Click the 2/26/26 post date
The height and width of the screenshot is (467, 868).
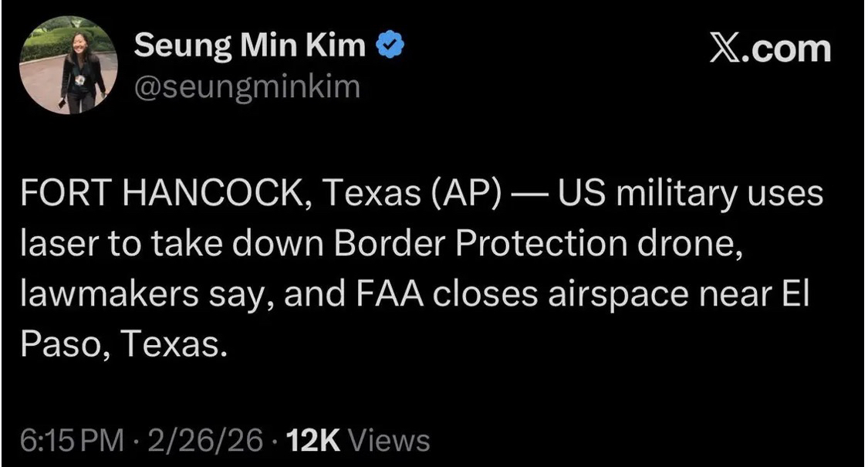[x=203, y=440]
